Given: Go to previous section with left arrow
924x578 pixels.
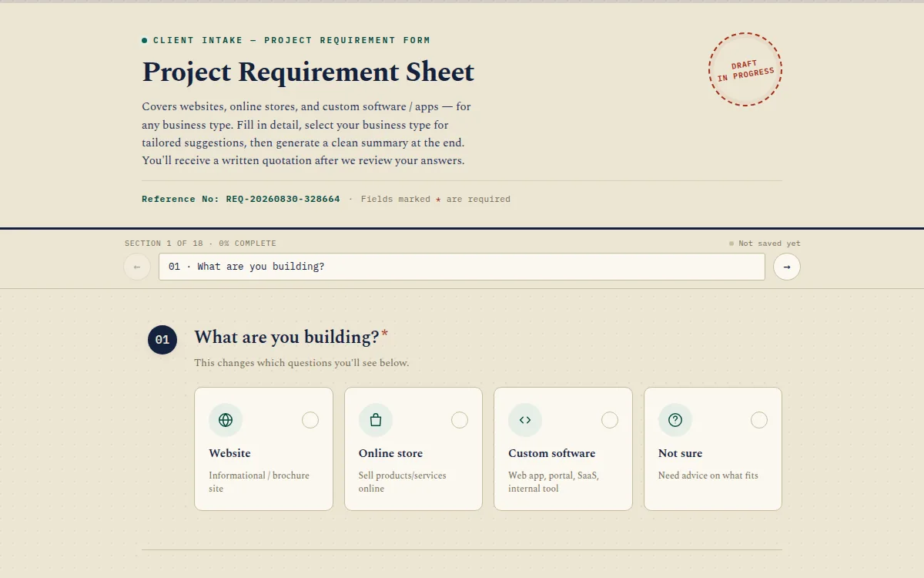Looking at the screenshot, I should pyautogui.click(x=137, y=267).
